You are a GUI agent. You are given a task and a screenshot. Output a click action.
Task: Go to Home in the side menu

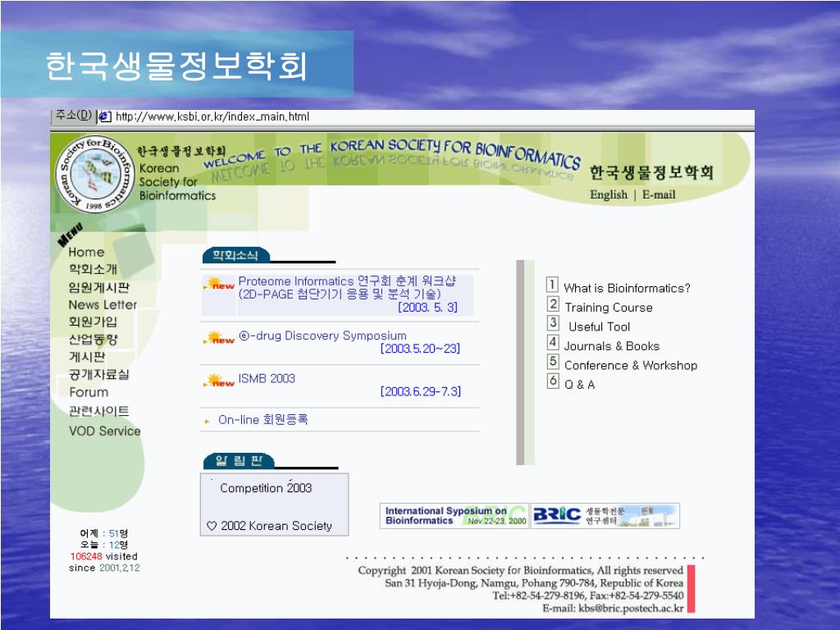pyautogui.click(x=86, y=253)
